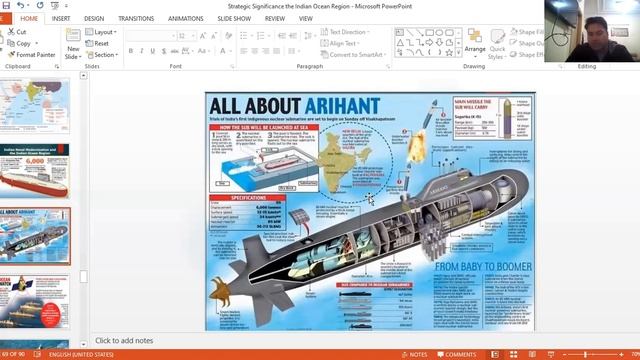This screenshot has height=360, width=640.
Task: Toggle the NOTES pane button
Action: click(414, 354)
